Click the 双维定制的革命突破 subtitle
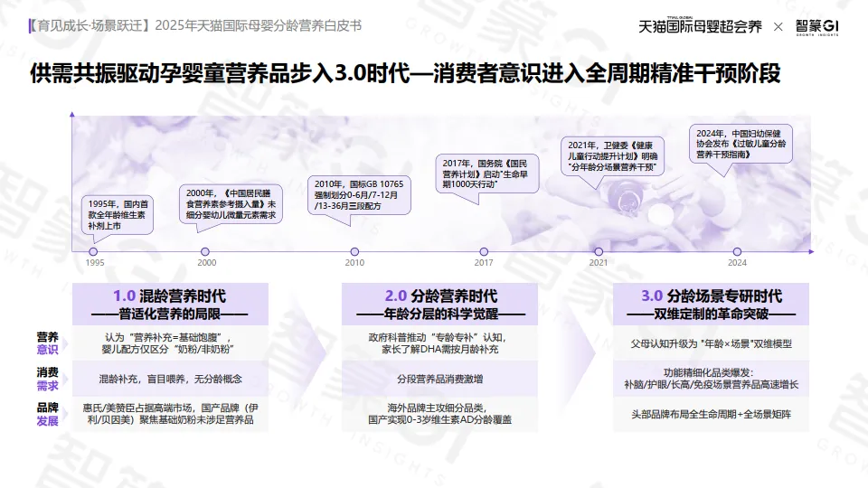Viewport: 868px width, 488px height. point(711,314)
